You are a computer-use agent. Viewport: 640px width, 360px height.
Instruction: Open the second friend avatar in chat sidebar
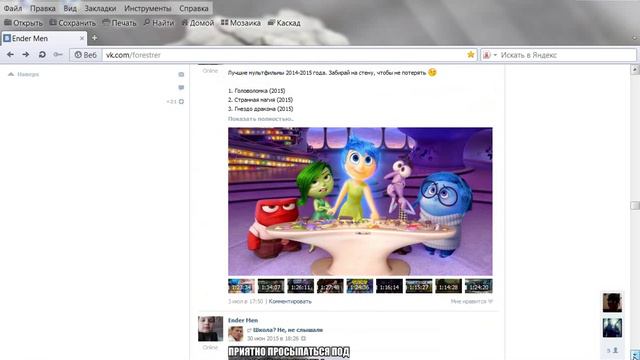tap(612, 328)
